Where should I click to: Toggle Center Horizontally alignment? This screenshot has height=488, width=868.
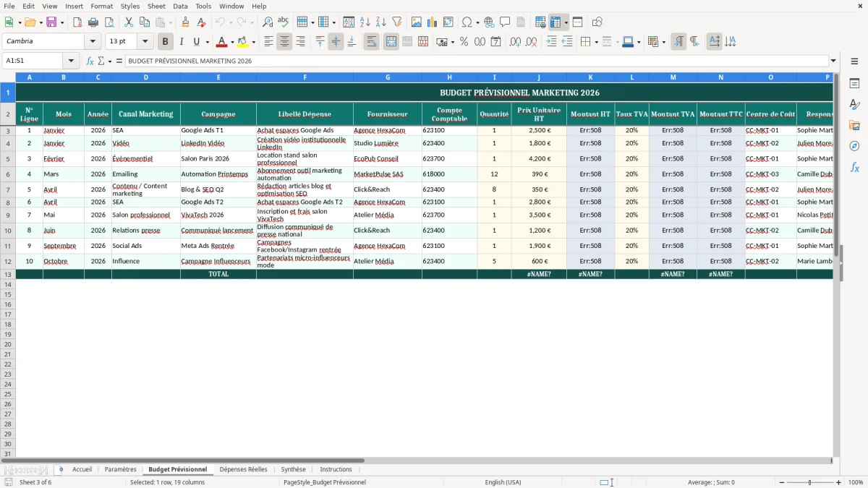tap(284, 42)
